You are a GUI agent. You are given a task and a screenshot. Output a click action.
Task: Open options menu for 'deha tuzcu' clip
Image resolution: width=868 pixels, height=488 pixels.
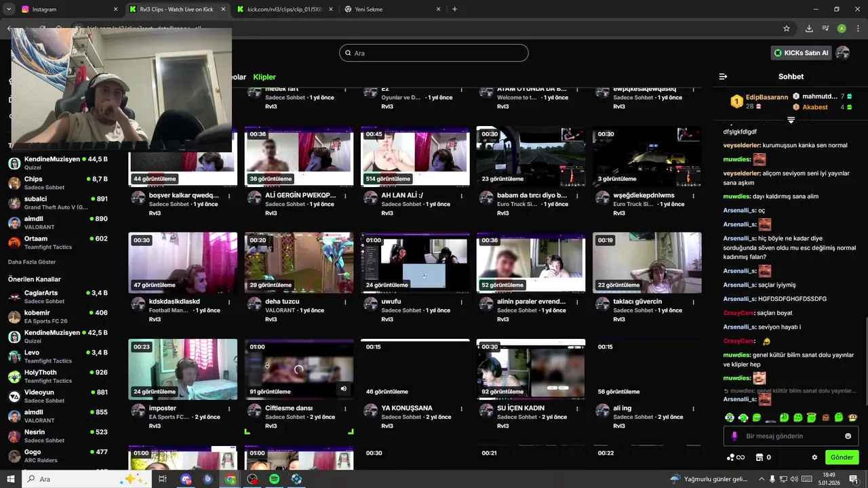[346, 302]
